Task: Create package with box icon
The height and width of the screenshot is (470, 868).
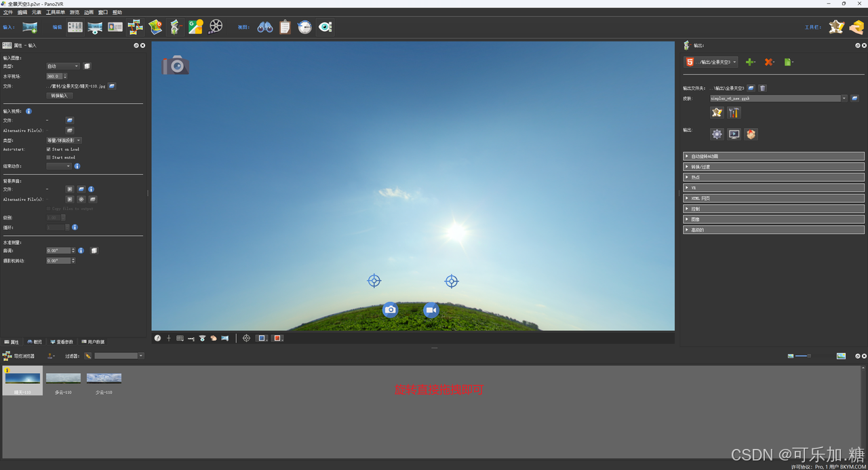Action: pos(751,134)
